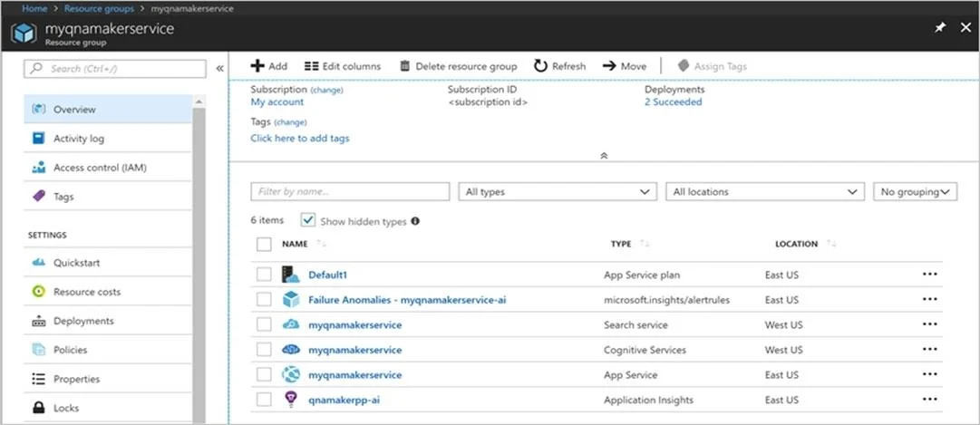Click the Refresh circular arrow icon
This screenshot has height=425, width=980.
point(540,66)
